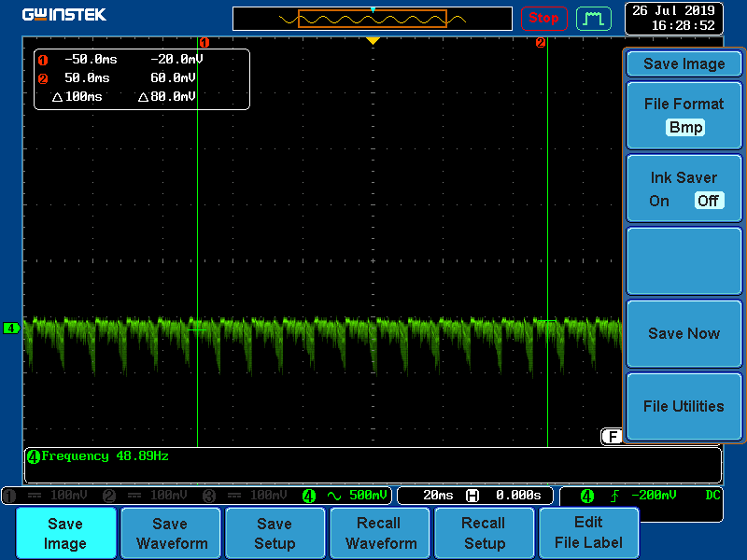Click the DC coupling icon for channel 2

coord(134,496)
